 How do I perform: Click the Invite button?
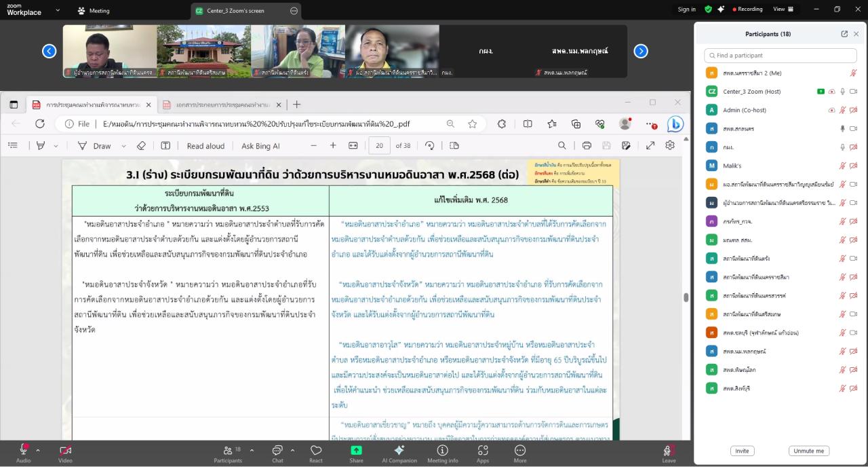coord(742,451)
